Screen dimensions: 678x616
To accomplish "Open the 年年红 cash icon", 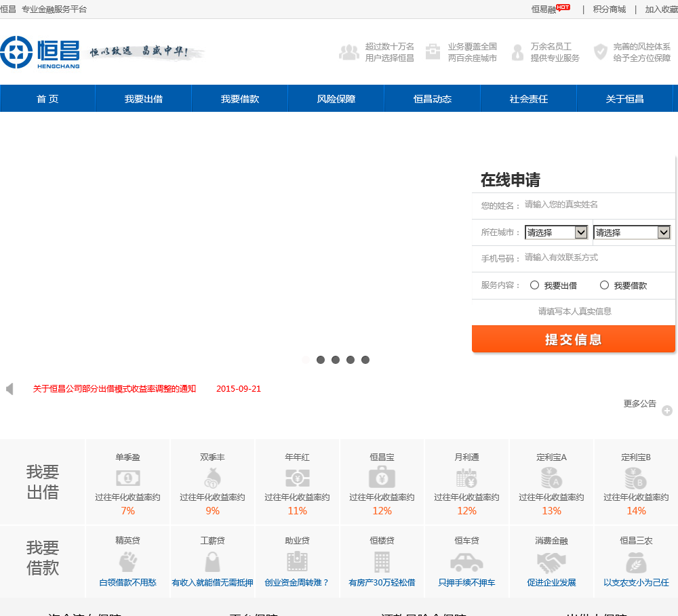I will 297,478.
